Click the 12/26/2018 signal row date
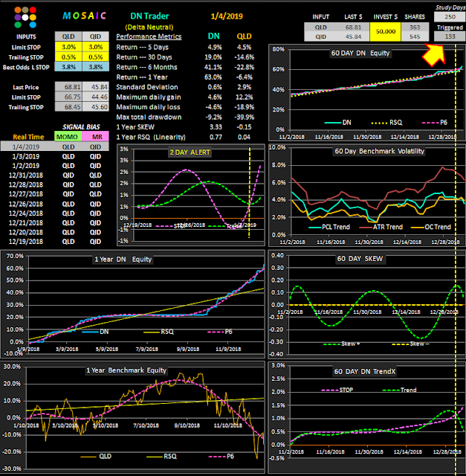Screen dimensions: 466x476 pos(26,204)
